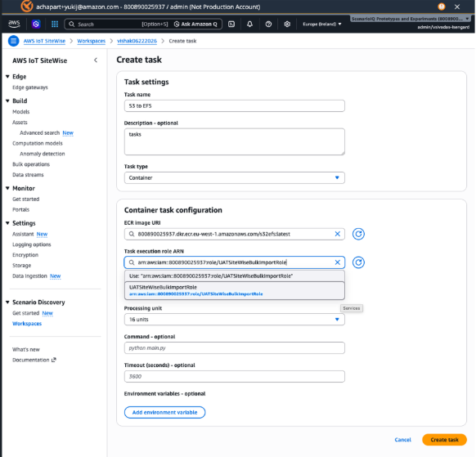Viewport: 476px width, 457px height.
Task: Click the AWS logo home icon
Action: point(14,24)
